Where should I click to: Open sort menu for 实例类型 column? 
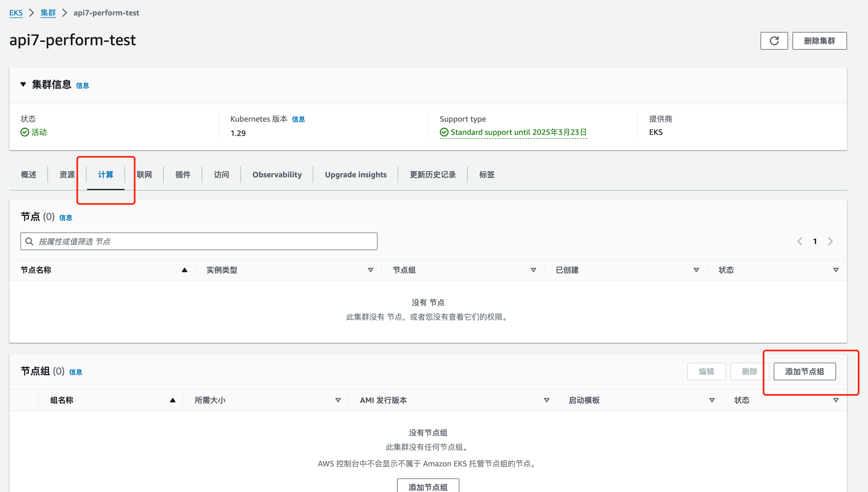point(370,270)
